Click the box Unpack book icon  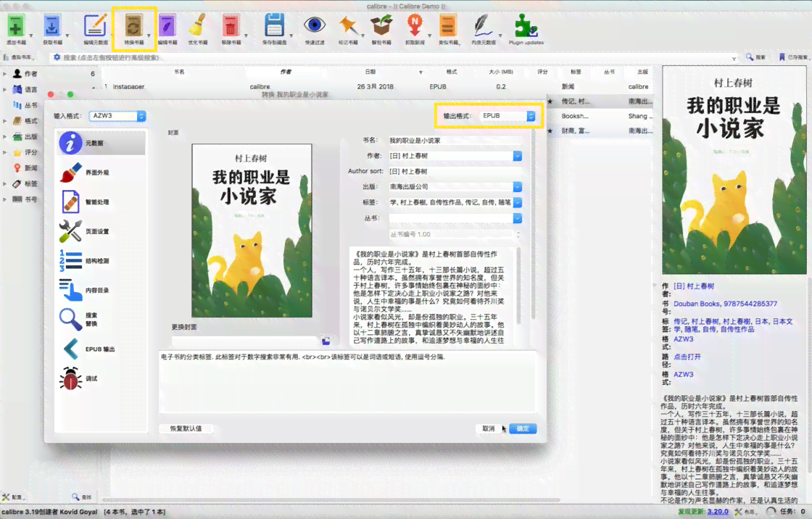pos(381,26)
